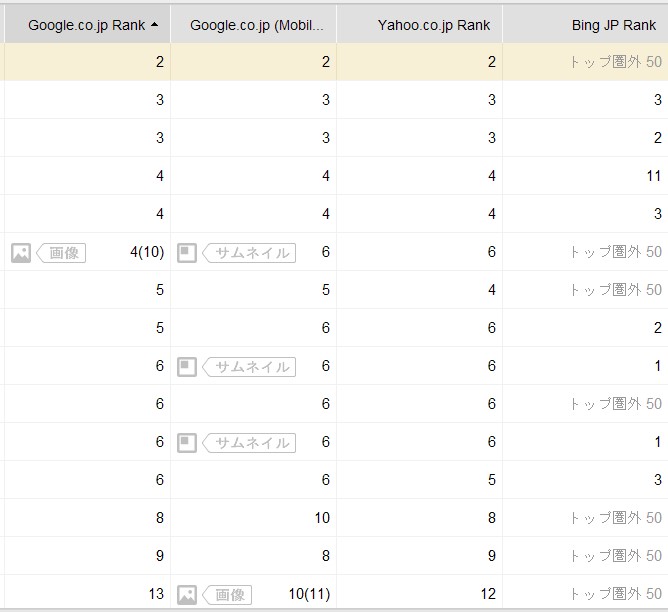Select the mobile rank value 8
Screen dimensions: 668x612
[326, 555]
